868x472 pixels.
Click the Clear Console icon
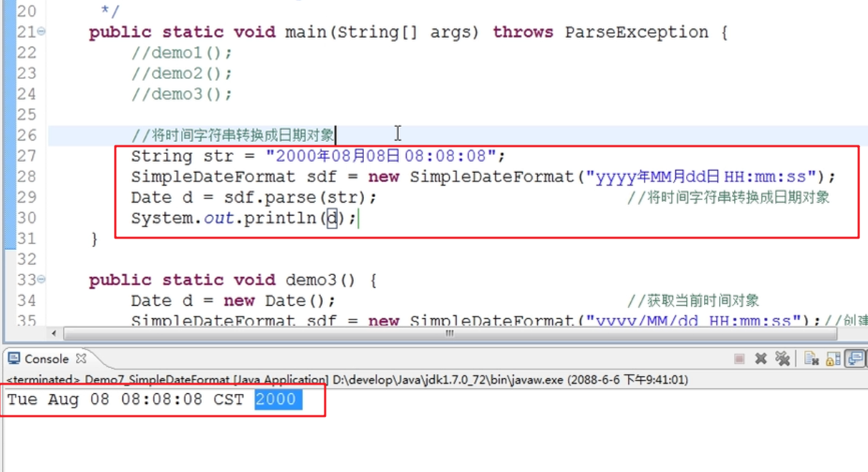[x=811, y=359]
